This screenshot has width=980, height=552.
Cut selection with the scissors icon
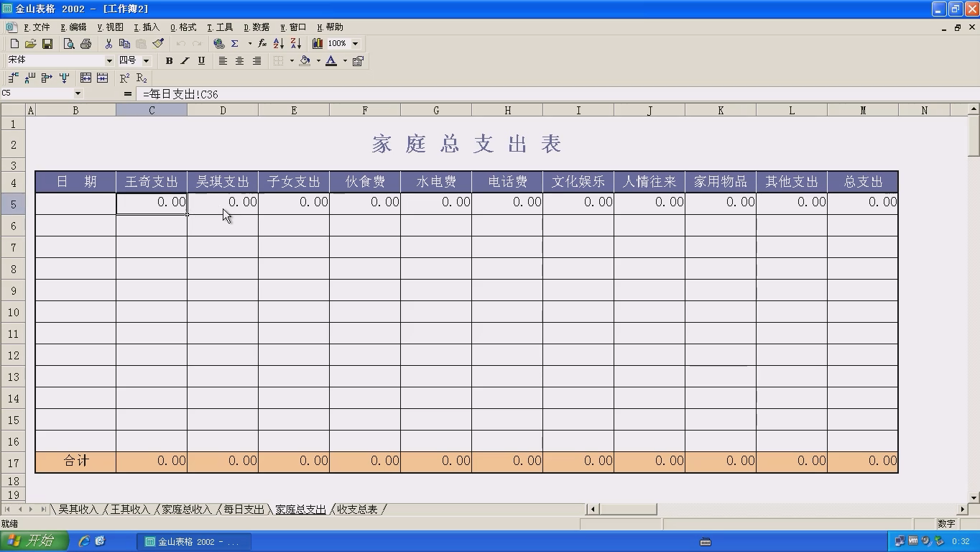[108, 44]
